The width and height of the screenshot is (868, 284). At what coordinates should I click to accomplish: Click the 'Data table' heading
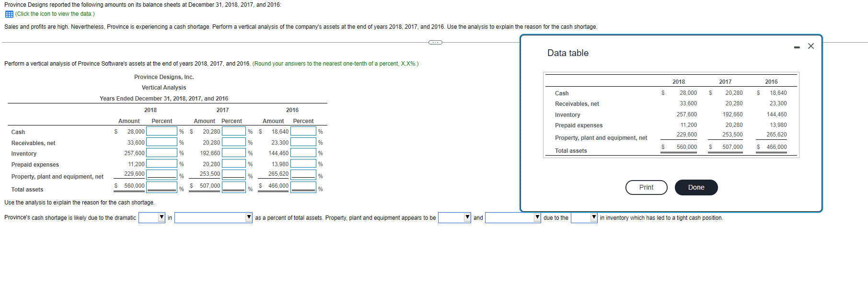click(568, 53)
